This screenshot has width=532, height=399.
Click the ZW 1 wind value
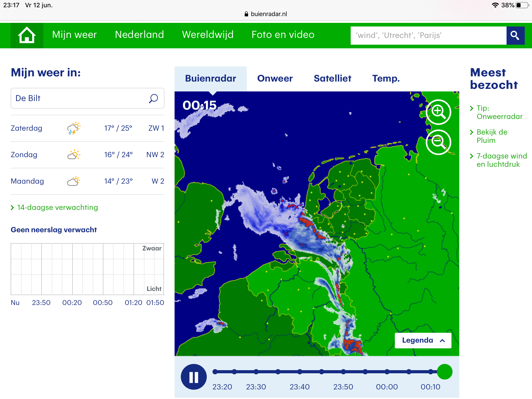pyautogui.click(x=156, y=128)
